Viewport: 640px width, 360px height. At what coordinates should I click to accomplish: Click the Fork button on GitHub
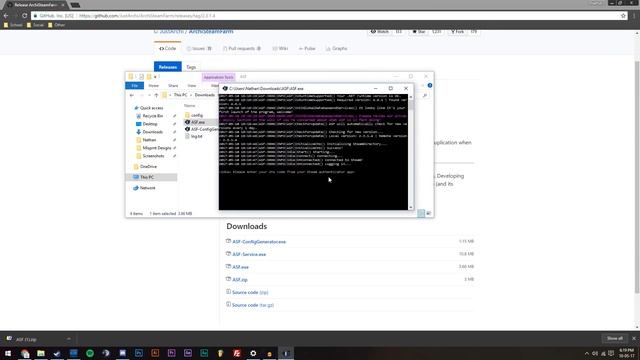(x=457, y=31)
